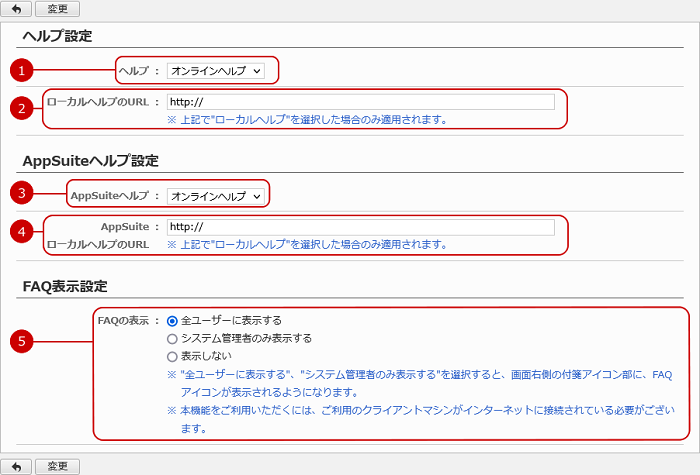Click red callout marker number 4
Viewport: 700px width, 475px height.
(x=23, y=231)
